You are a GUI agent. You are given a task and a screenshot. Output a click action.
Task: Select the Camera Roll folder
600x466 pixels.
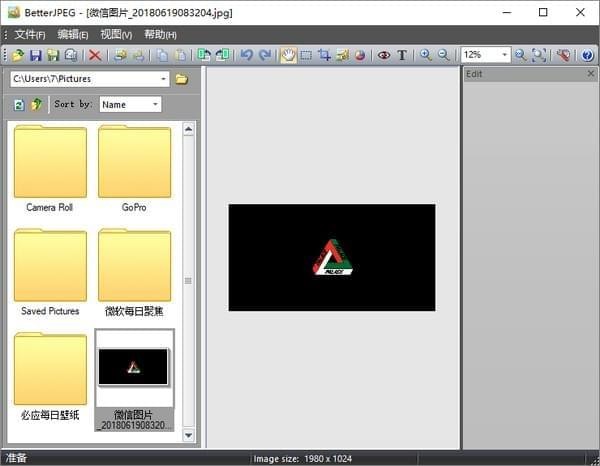(50, 165)
